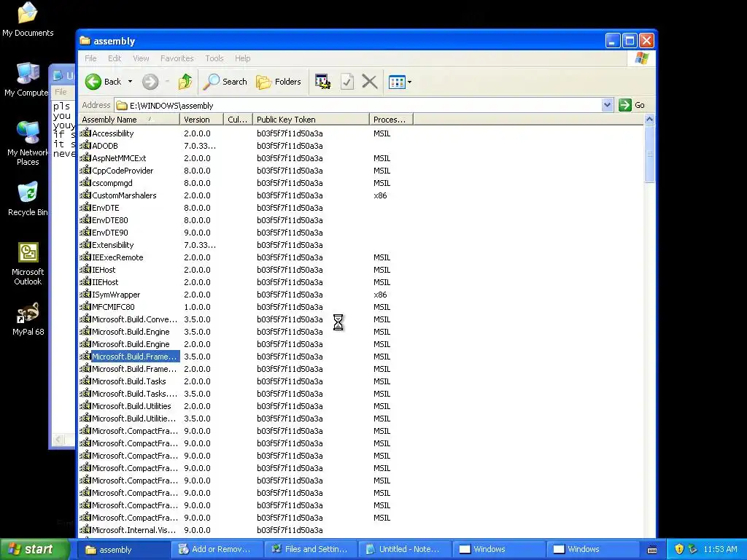Select the EnvDTE90 assembly name
This screenshot has height=560, width=747.
coord(110,233)
